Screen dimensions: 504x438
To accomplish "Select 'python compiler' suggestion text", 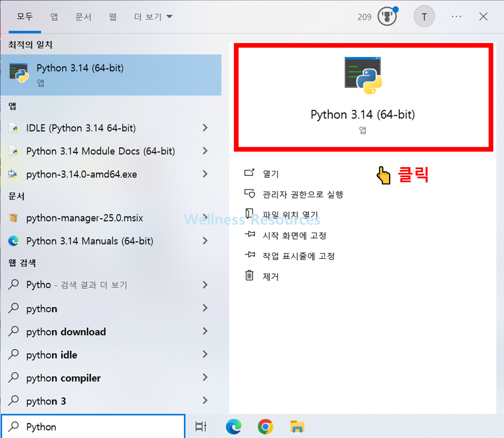I will [63, 378].
